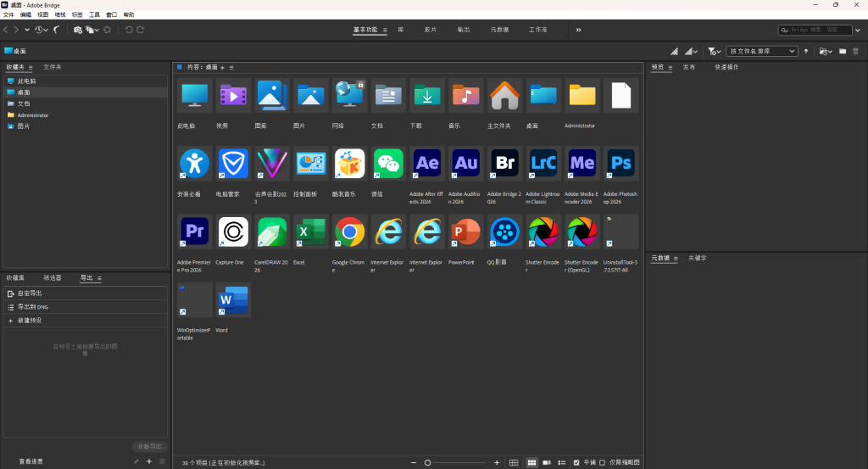The image size is (868, 469).
Task: Click the plus thumbnail size icon
Action: coord(497,462)
